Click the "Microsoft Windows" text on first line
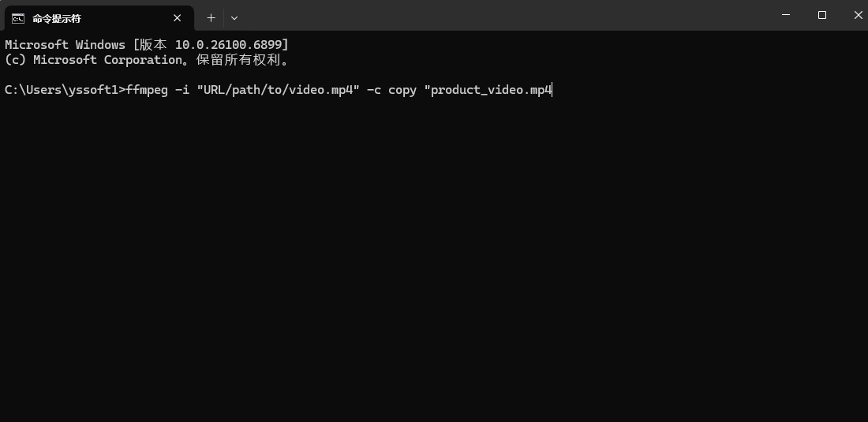Screen dimensions: 868x422 65,45
